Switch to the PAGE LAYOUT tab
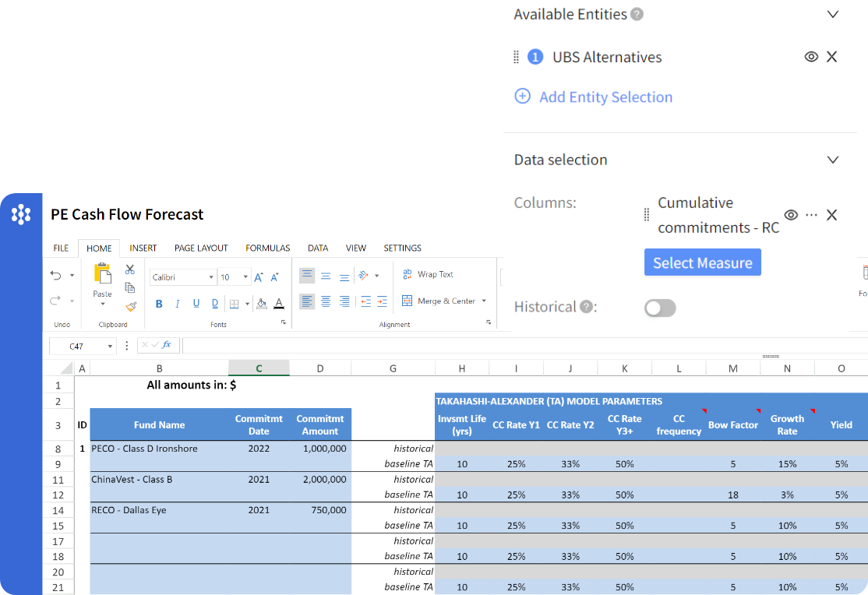Viewport: 868px width, 595px height. [201, 248]
